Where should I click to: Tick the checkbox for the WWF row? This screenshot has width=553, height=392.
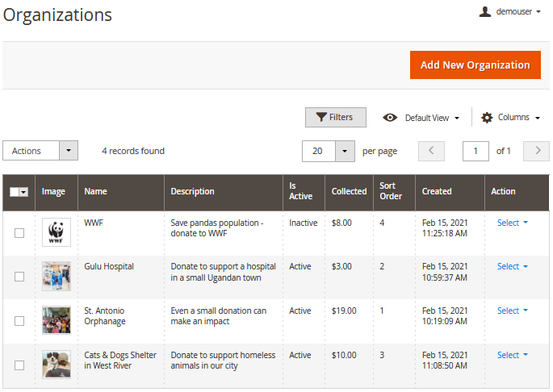pos(19,233)
